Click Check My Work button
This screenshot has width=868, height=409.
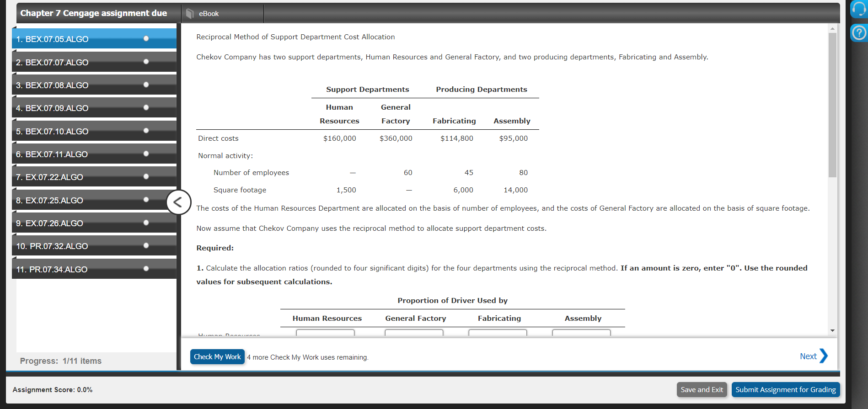(x=217, y=357)
